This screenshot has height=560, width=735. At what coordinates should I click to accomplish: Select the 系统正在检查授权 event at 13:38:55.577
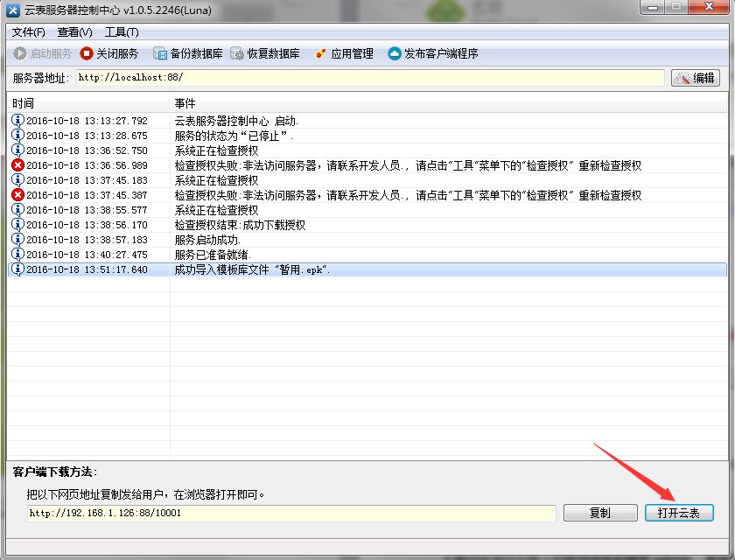click(216, 210)
